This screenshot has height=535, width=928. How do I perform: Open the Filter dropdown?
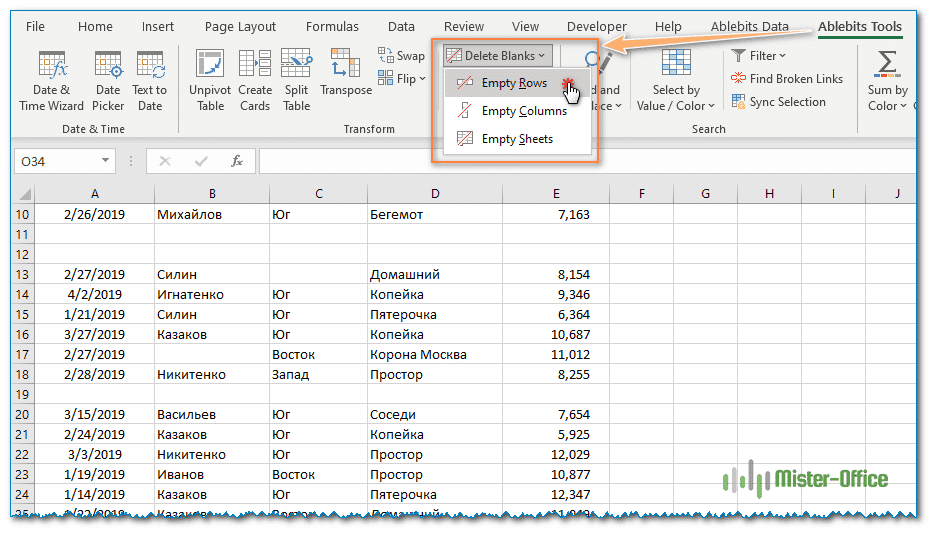pyautogui.click(x=759, y=56)
